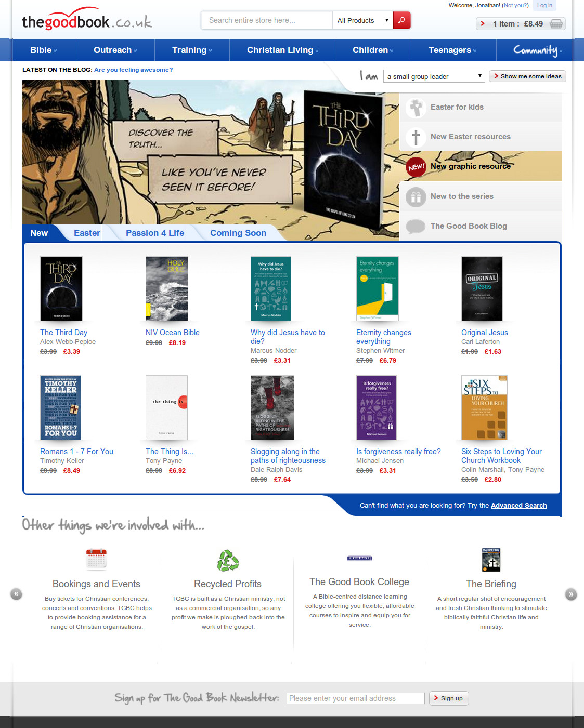Click the Good Book Blog speech bubble
584x728 pixels.
(416, 226)
